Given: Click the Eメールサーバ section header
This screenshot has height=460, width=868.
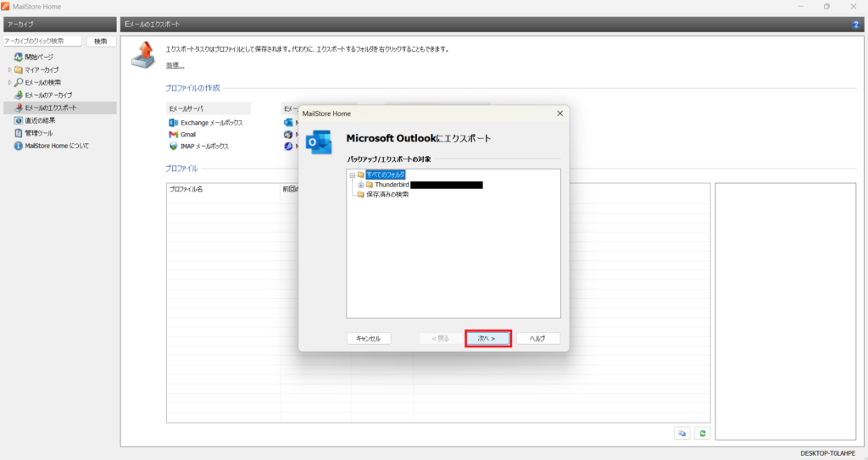Looking at the screenshot, I should click(209, 108).
